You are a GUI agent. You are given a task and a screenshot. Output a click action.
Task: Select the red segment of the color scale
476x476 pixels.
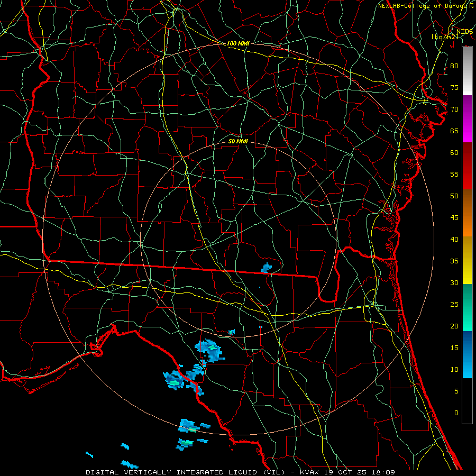[x=467, y=166]
